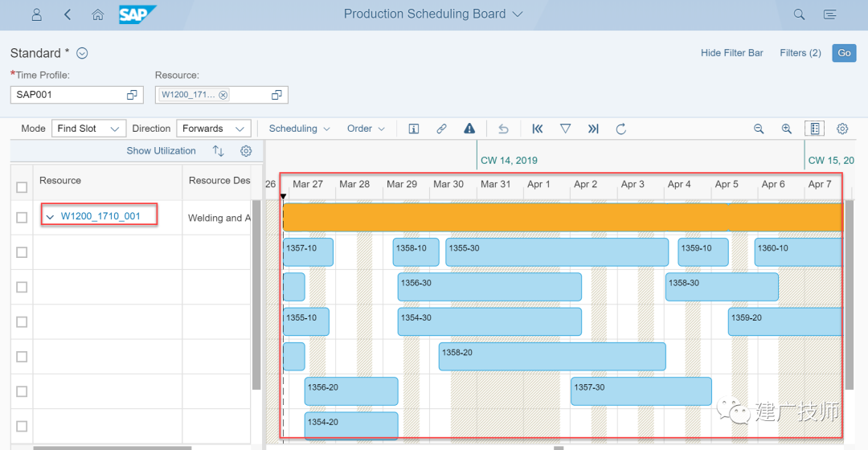The height and width of the screenshot is (450, 868).
Task: Open the Mode Find Slot dropdown
Action: (x=88, y=129)
